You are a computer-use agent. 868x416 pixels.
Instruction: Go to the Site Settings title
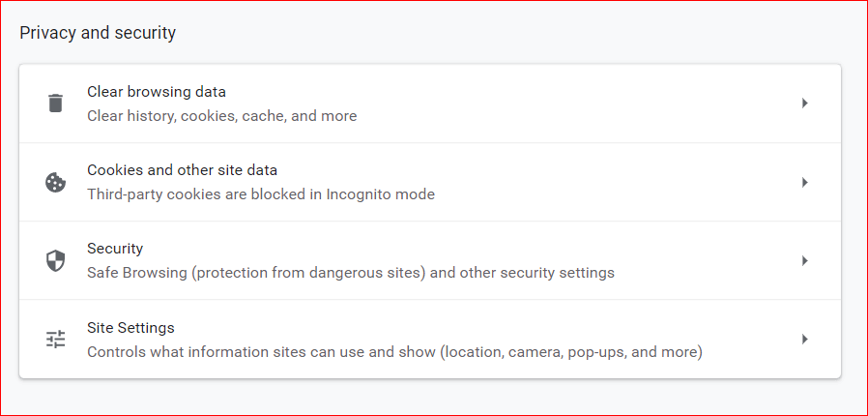tap(130, 327)
